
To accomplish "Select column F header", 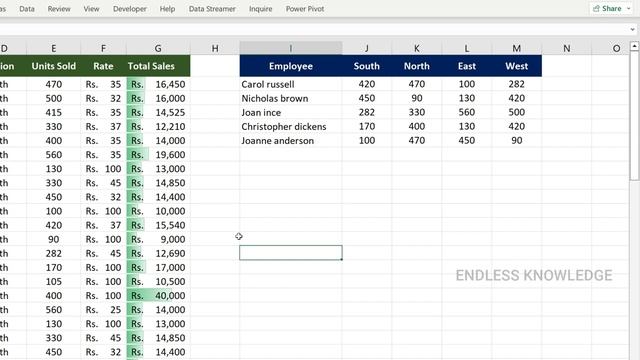I will click(x=103, y=49).
